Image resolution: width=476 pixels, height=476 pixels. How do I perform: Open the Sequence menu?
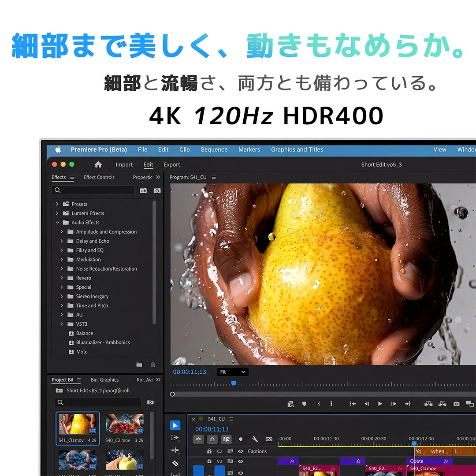click(x=214, y=150)
